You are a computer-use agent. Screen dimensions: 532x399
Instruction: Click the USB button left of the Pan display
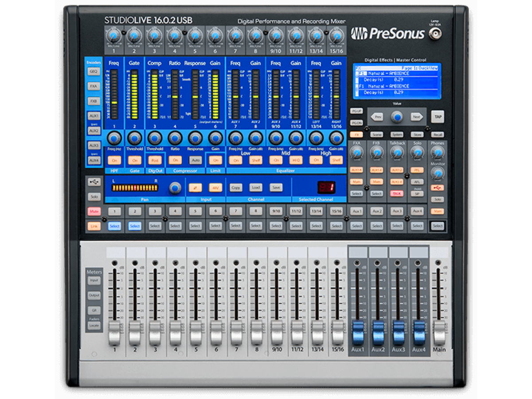tap(94, 182)
